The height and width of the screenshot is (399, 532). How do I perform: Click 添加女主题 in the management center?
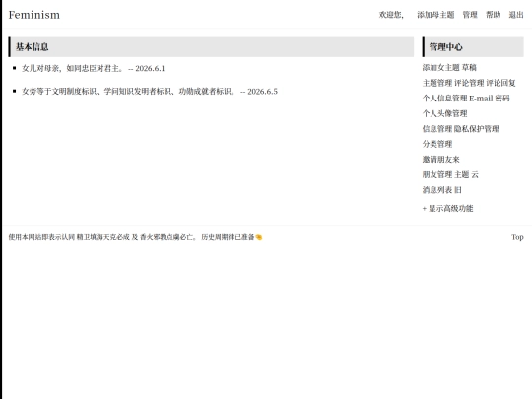pyautogui.click(x=441, y=68)
